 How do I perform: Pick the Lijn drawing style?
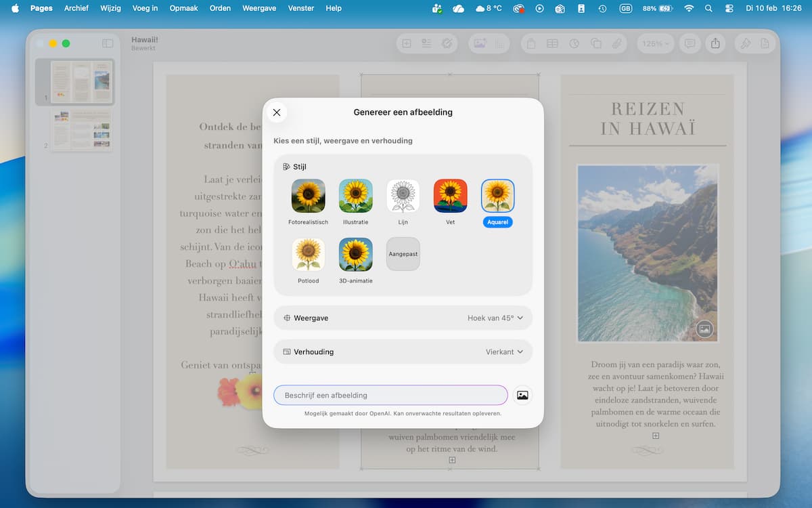pos(403,196)
